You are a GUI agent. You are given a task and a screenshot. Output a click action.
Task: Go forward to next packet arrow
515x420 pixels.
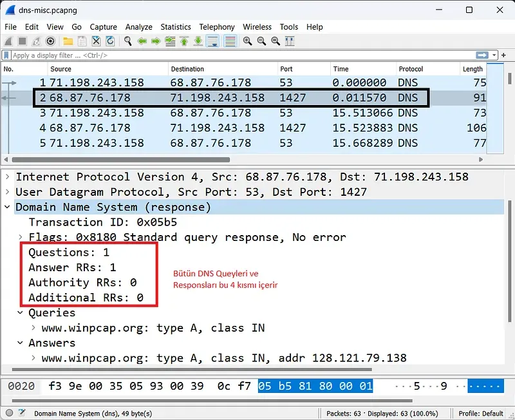[x=156, y=41]
